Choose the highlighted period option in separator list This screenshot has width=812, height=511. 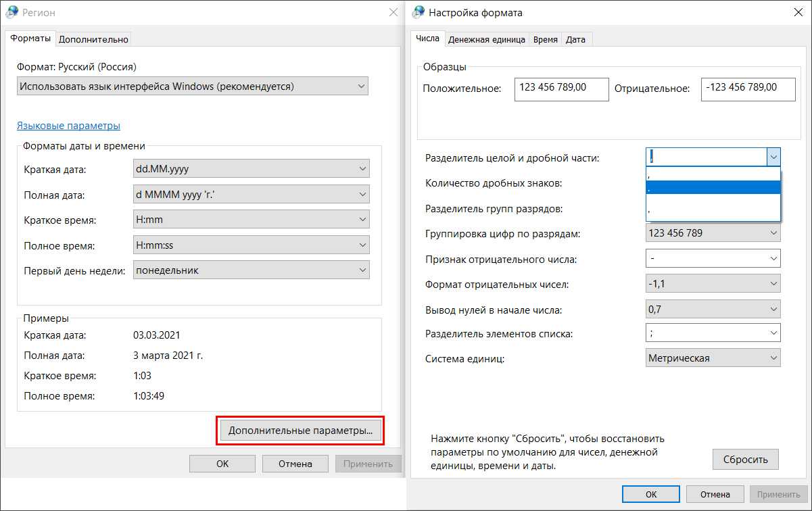713,189
